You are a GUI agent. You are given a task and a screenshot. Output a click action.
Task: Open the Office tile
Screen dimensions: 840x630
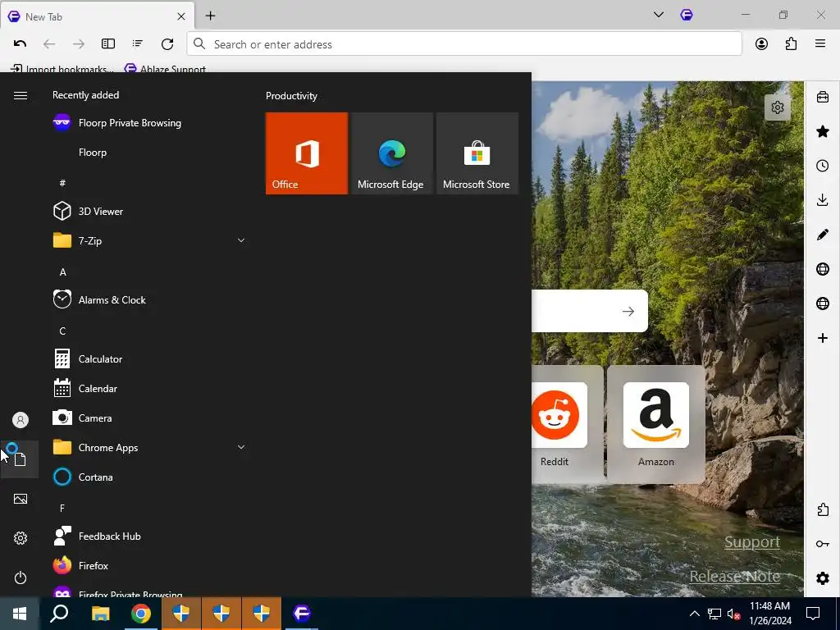[307, 153]
